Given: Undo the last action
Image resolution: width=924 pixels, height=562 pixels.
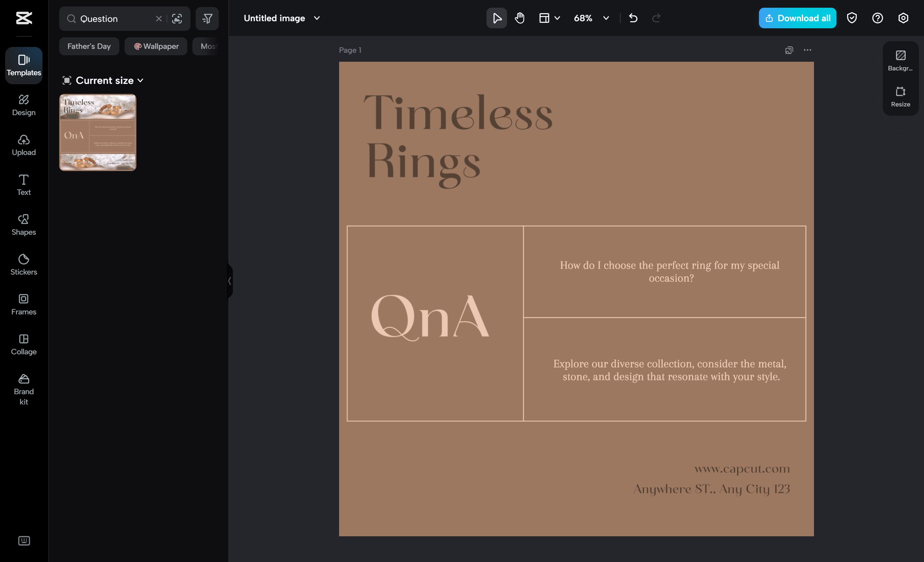Looking at the screenshot, I should [x=633, y=18].
